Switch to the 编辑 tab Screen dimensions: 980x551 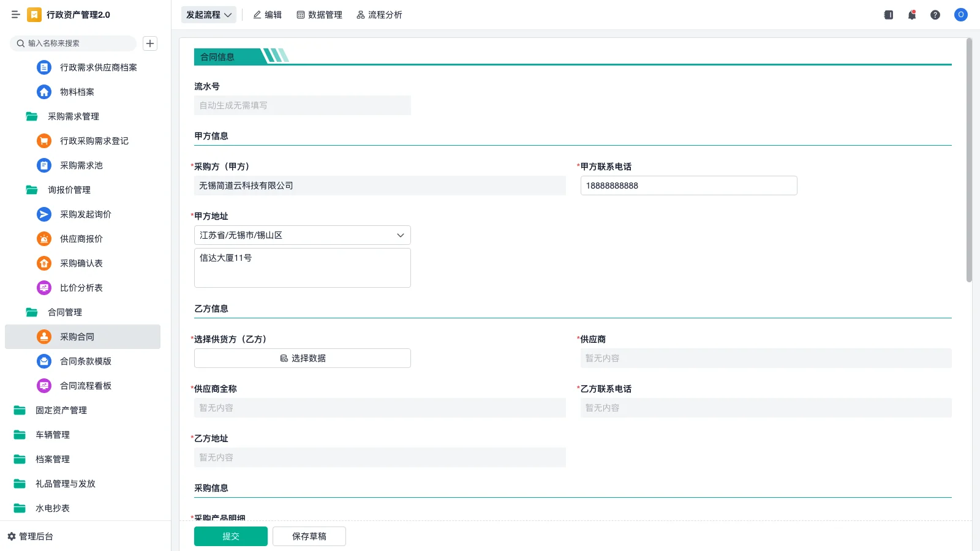tap(268, 15)
